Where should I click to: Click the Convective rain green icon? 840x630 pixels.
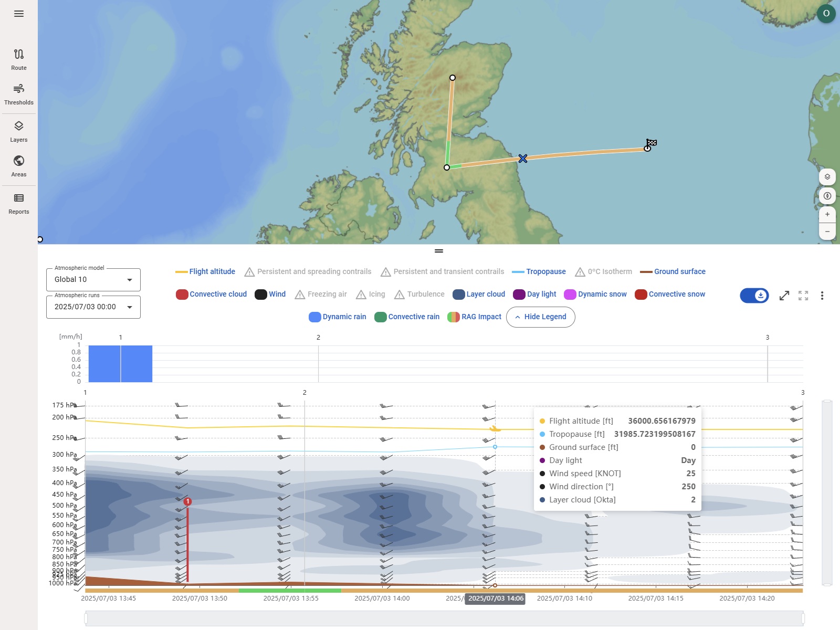[380, 317]
